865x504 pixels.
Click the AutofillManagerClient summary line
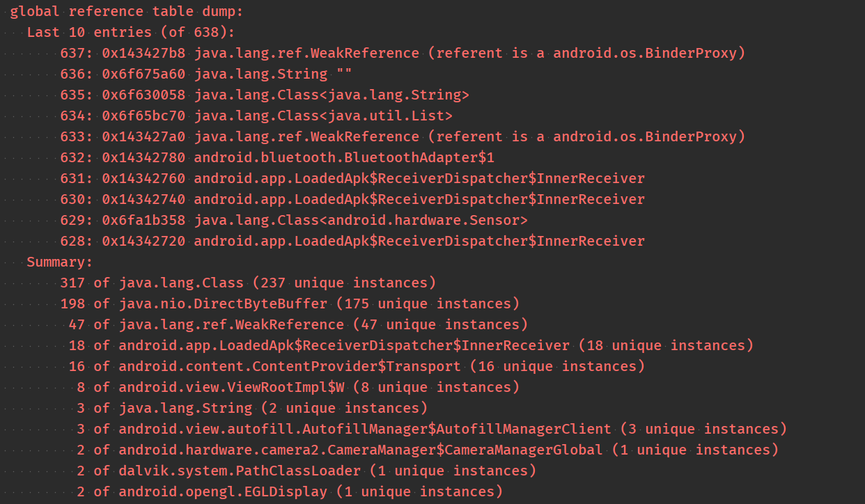tap(432, 429)
